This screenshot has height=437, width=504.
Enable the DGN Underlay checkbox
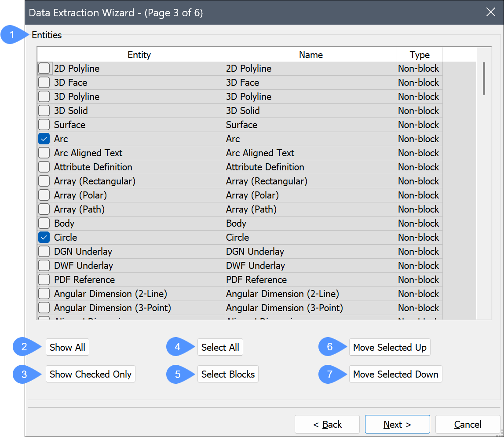click(x=44, y=252)
